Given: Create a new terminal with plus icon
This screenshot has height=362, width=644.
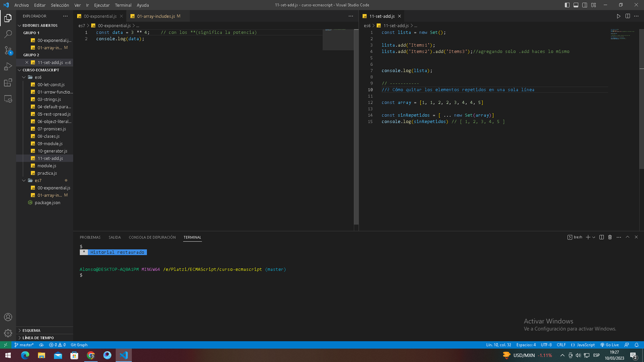Looking at the screenshot, I should (x=588, y=237).
